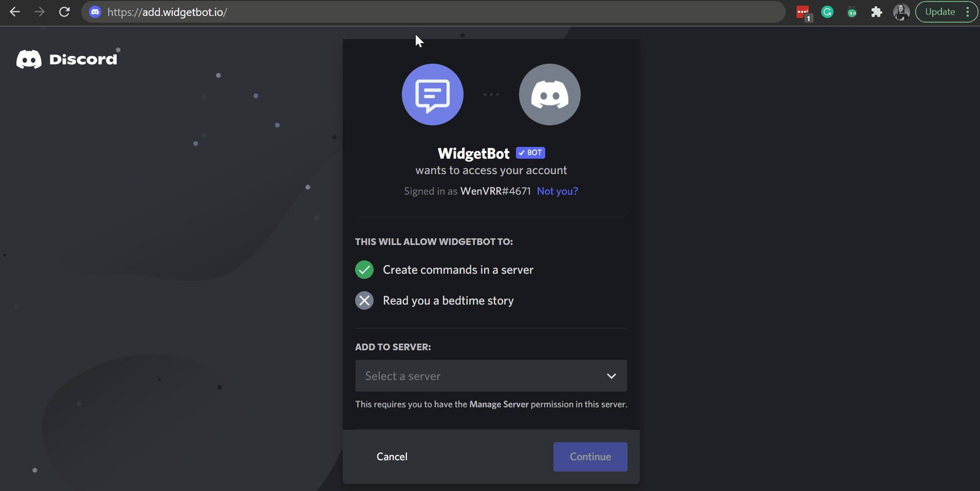The image size is (980, 491).
Task: Expand server list with the chevron arrow
Action: pyautogui.click(x=612, y=376)
